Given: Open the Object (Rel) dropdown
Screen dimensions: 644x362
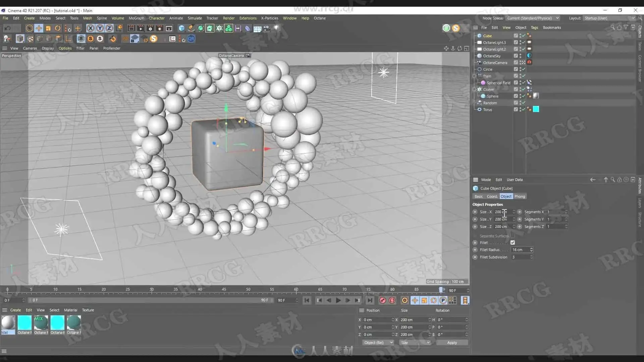Looking at the screenshot, I should tap(378, 343).
